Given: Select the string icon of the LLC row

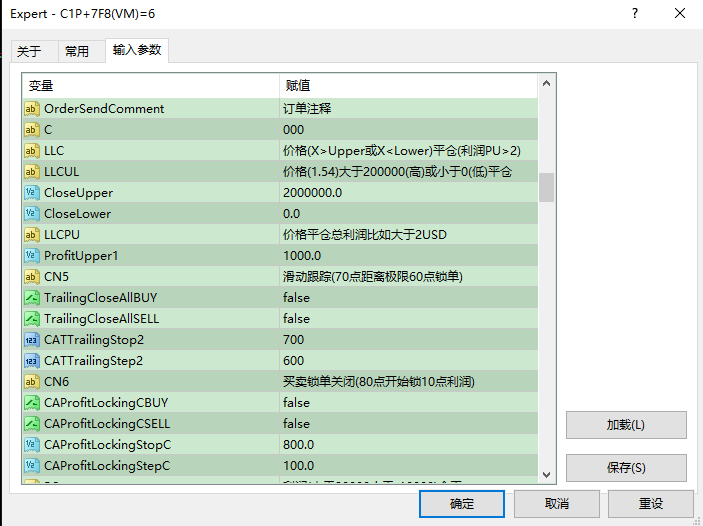Looking at the screenshot, I should point(31,151).
